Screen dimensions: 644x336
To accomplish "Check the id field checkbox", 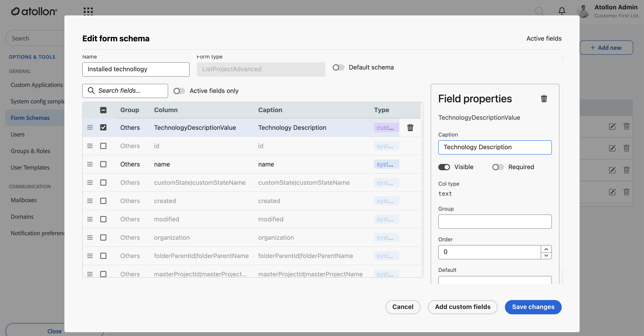I will point(103,146).
